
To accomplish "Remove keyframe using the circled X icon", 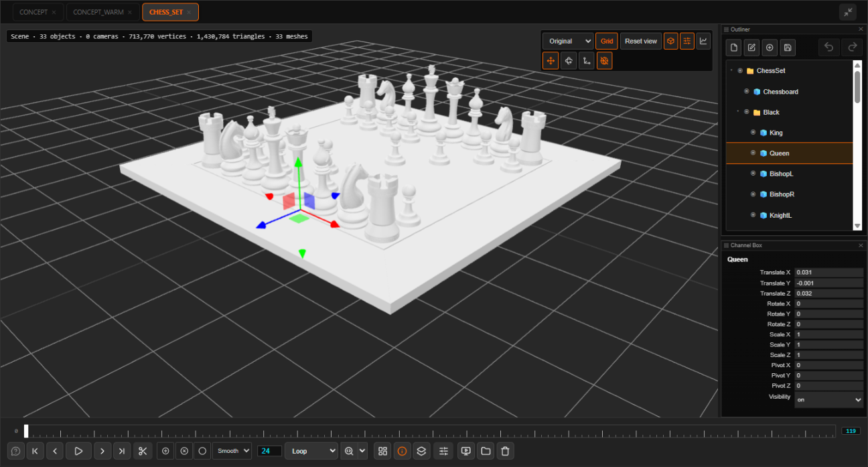I will [x=184, y=451].
